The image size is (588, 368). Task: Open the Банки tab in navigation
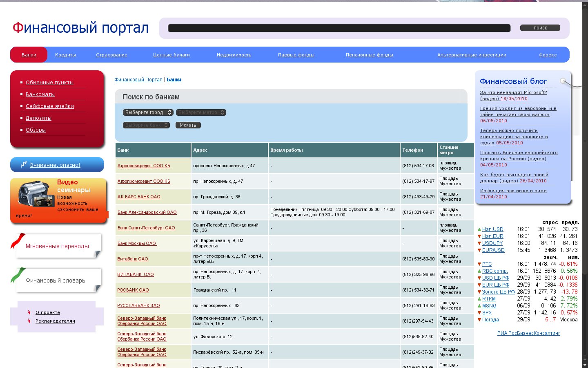pyautogui.click(x=29, y=55)
